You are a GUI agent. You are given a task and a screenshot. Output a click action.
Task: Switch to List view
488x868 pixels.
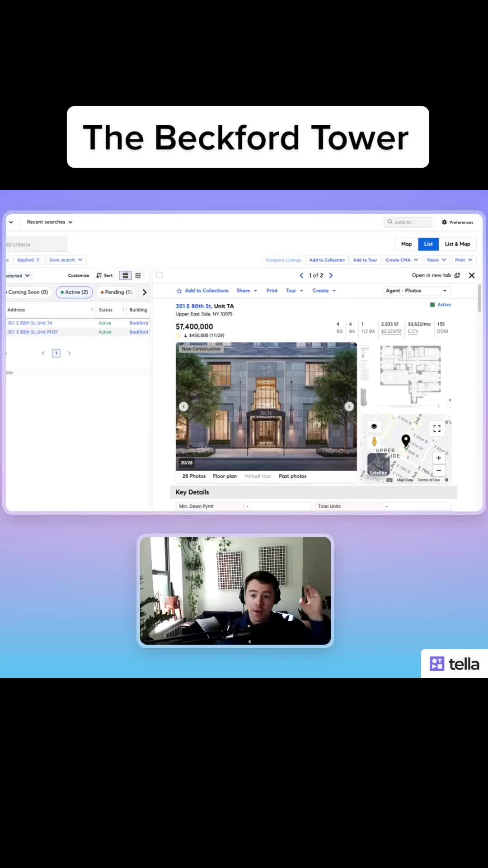click(428, 244)
